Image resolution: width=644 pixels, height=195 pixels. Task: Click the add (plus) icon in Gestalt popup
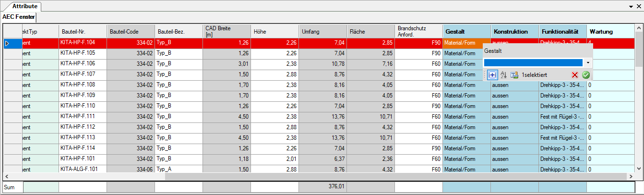[x=492, y=75]
